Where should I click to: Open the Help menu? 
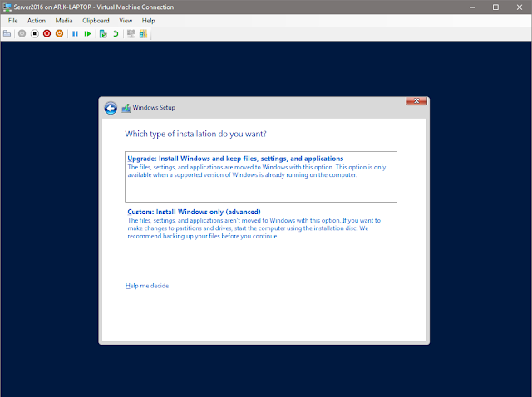click(148, 21)
